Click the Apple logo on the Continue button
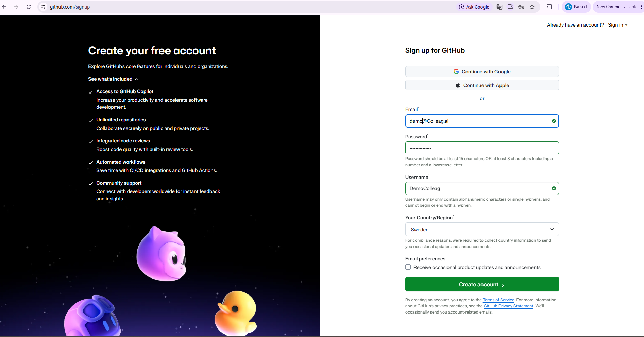 tap(458, 85)
